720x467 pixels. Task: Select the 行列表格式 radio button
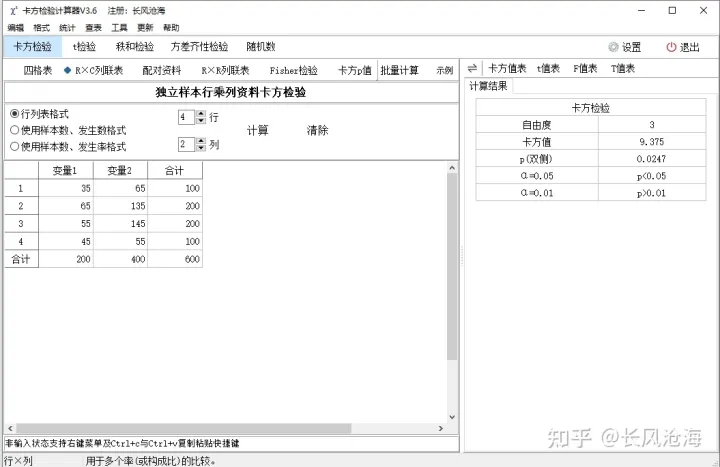15,113
